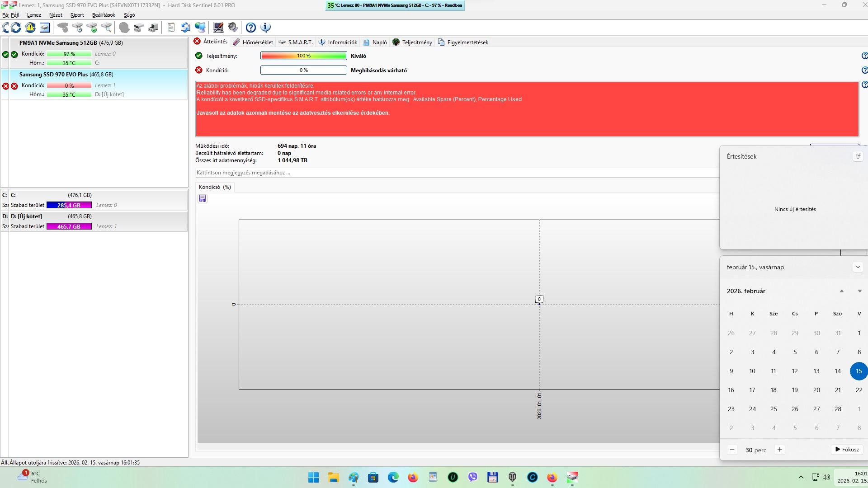Viewport: 868px width, 488px height.
Task: Open the Riport menu
Action: 77,15
